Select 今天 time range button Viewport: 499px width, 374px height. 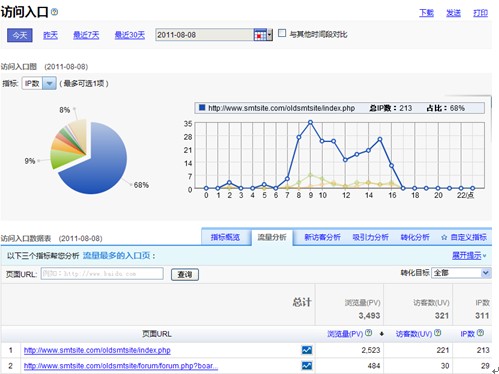(20, 35)
